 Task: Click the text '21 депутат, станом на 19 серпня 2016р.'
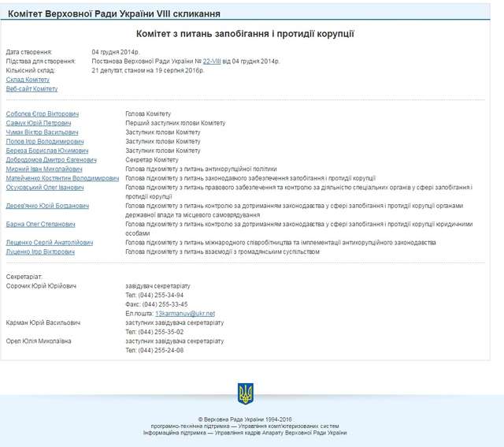[148, 70]
